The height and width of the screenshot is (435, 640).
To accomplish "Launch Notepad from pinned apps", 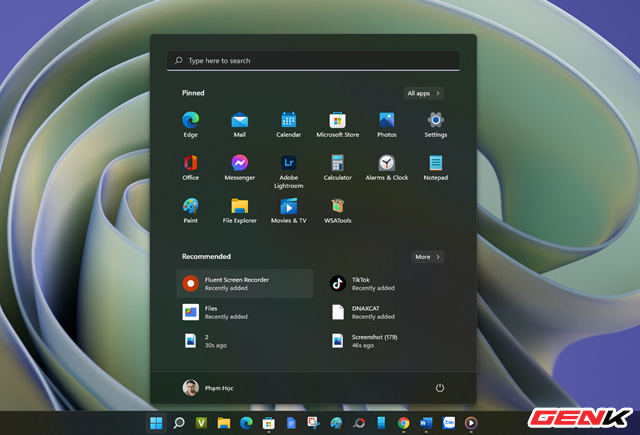I will 436,167.
